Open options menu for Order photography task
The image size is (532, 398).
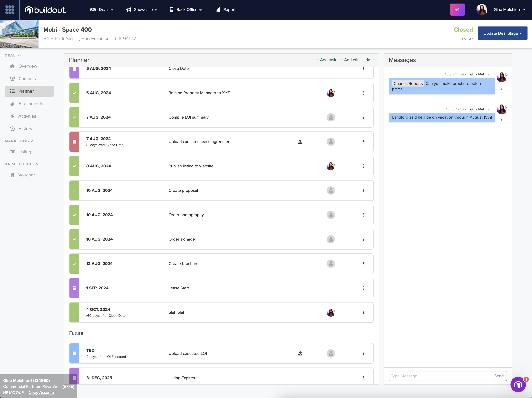(364, 215)
